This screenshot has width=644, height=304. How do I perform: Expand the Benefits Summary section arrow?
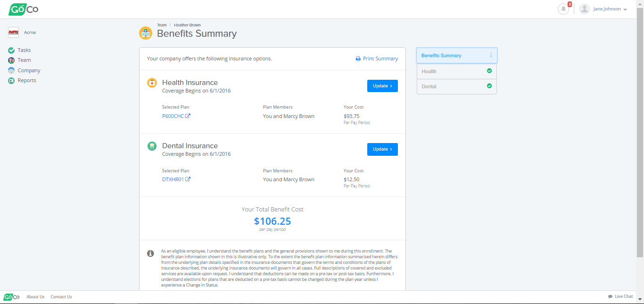(x=491, y=55)
